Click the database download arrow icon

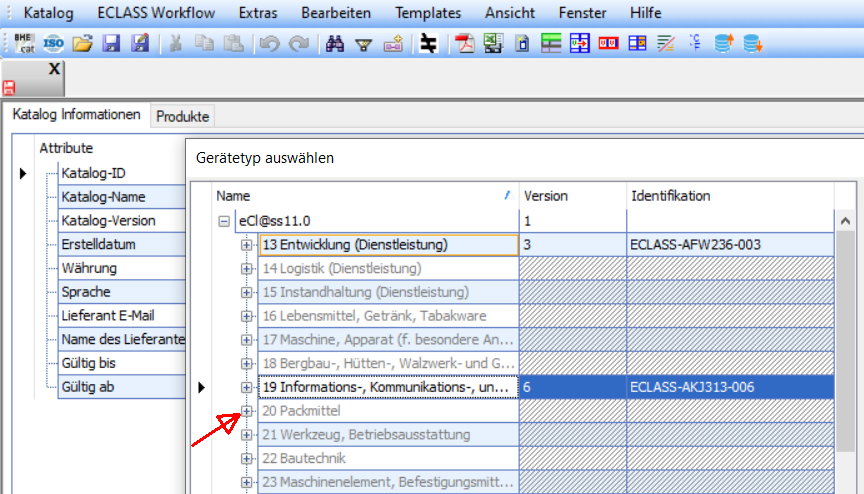(752, 43)
